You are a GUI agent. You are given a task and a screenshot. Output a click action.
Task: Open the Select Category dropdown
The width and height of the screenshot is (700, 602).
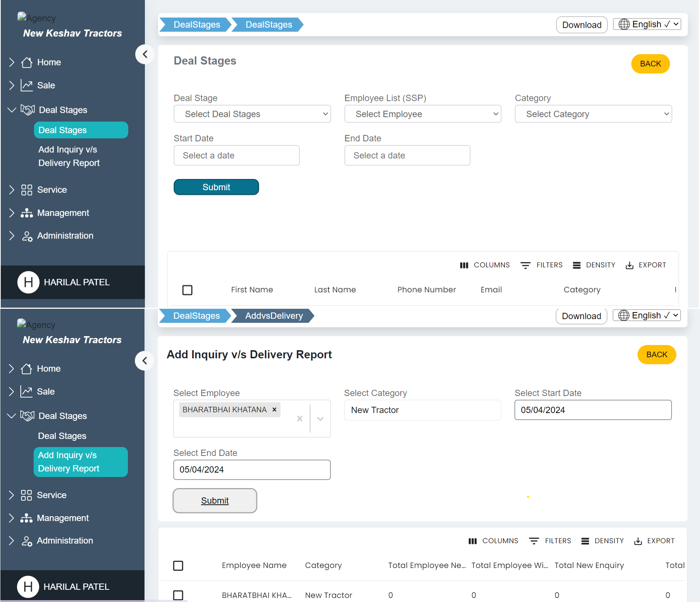[x=593, y=114]
